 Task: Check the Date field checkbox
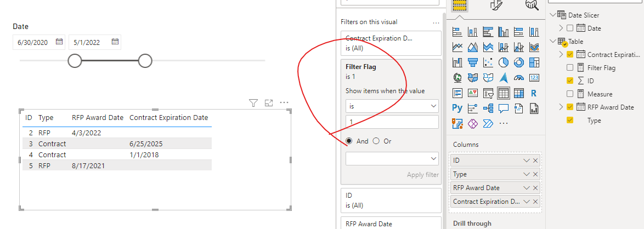[569, 28]
